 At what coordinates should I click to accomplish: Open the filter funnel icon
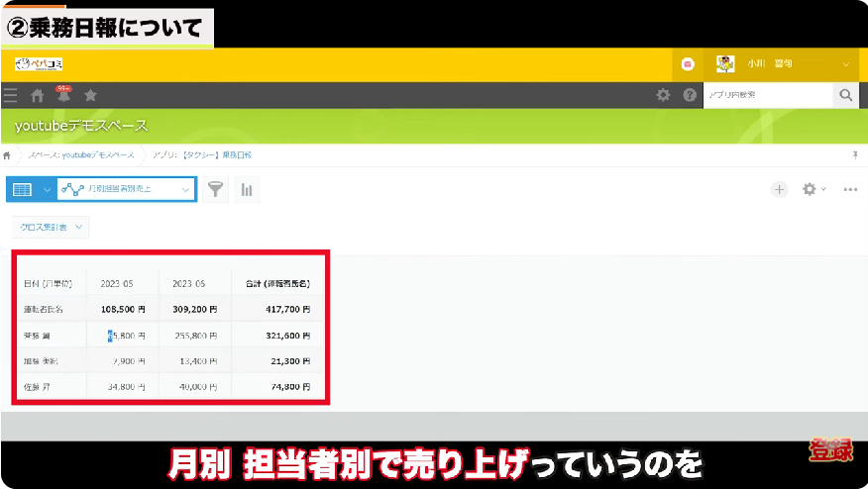pyautogui.click(x=215, y=189)
